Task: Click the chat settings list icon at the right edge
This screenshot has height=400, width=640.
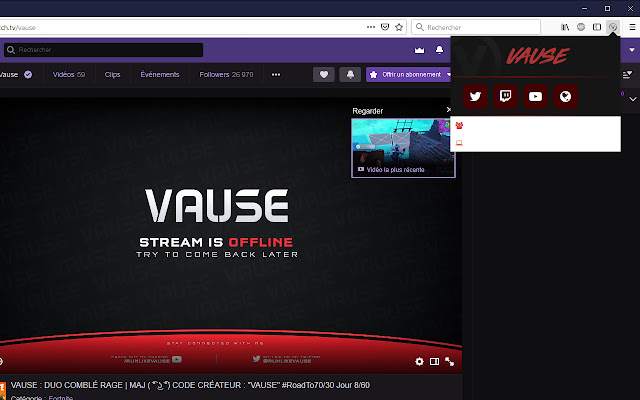Action: click(x=627, y=74)
